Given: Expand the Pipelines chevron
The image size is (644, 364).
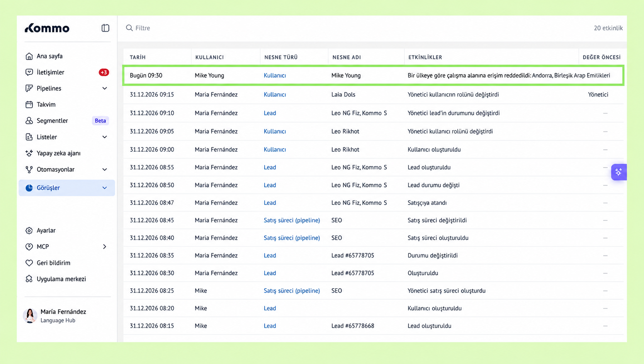Looking at the screenshot, I should [105, 88].
